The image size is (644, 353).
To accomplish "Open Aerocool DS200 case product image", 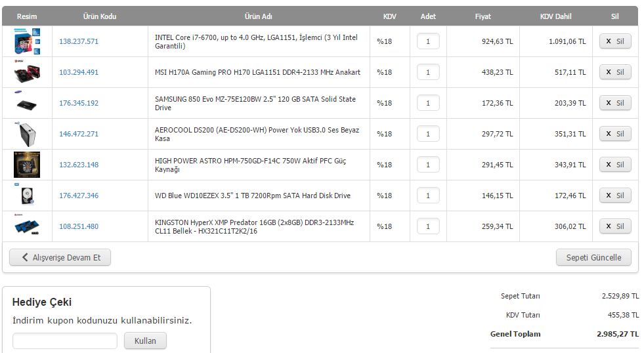I will pyautogui.click(x=27, y=134).
